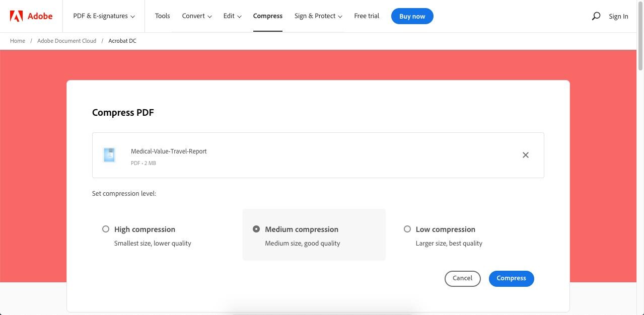Navigate to Adobe Document Cloud breadcrumb
This screenshot has width=644, height=315.
(66, 41)
